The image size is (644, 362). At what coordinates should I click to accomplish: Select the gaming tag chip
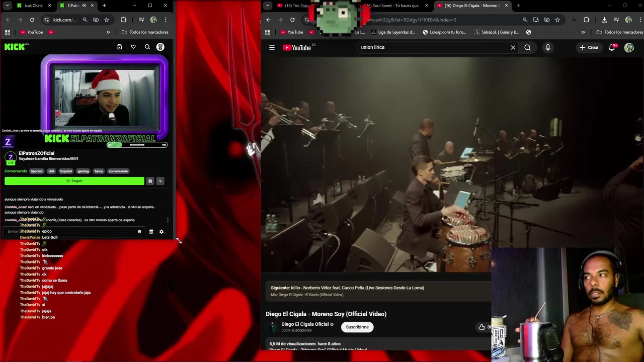[x=83, y=171]
